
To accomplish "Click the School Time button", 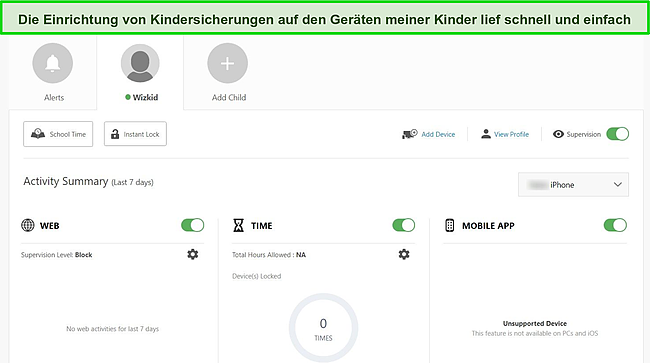I will (x=58, y=134).
